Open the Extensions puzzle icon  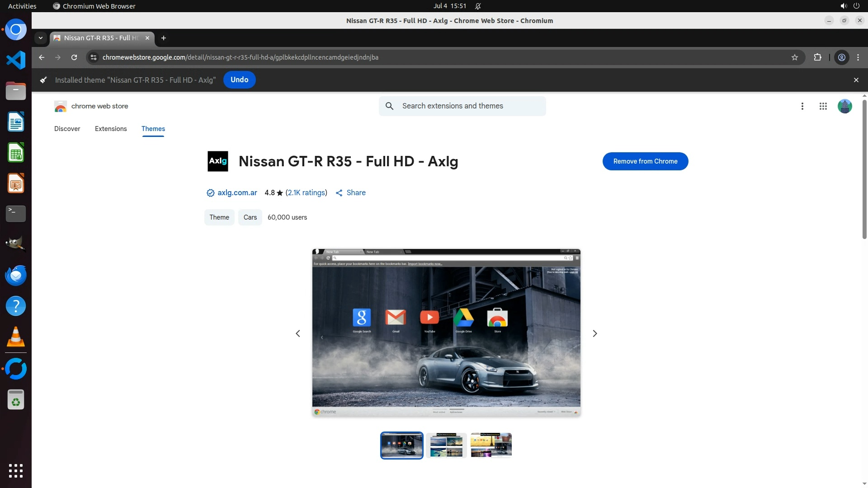pos(817,57)
